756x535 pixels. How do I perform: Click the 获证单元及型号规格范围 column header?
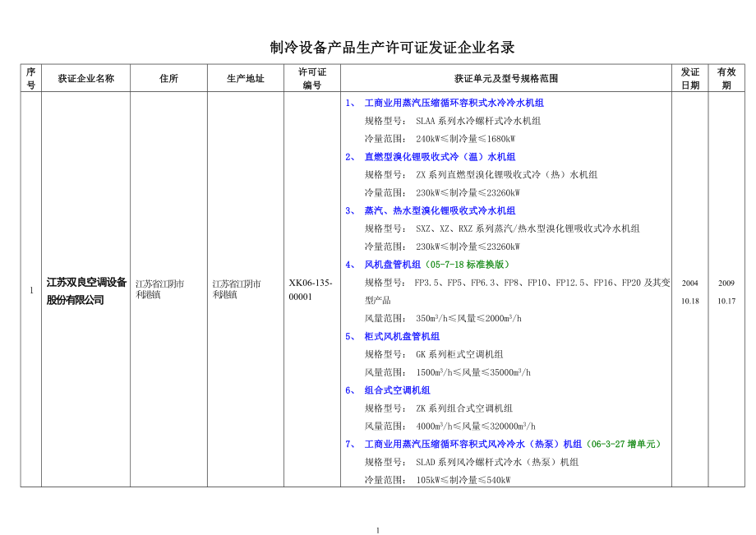pos(505,79)
